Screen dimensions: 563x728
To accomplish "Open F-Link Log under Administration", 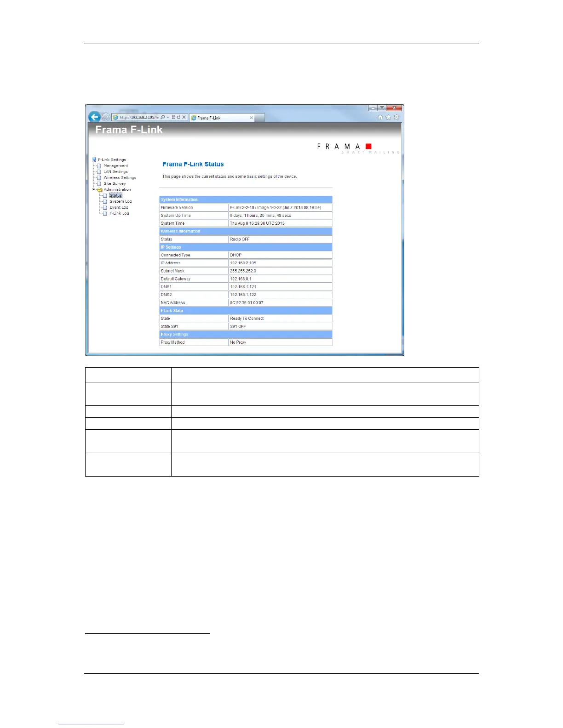I will click(x=119, y=213).
